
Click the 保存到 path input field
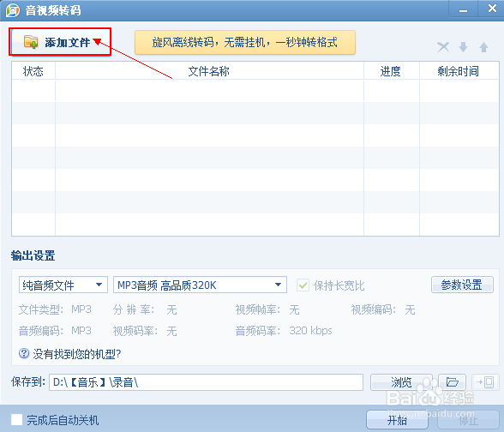(x=206, y=382)
